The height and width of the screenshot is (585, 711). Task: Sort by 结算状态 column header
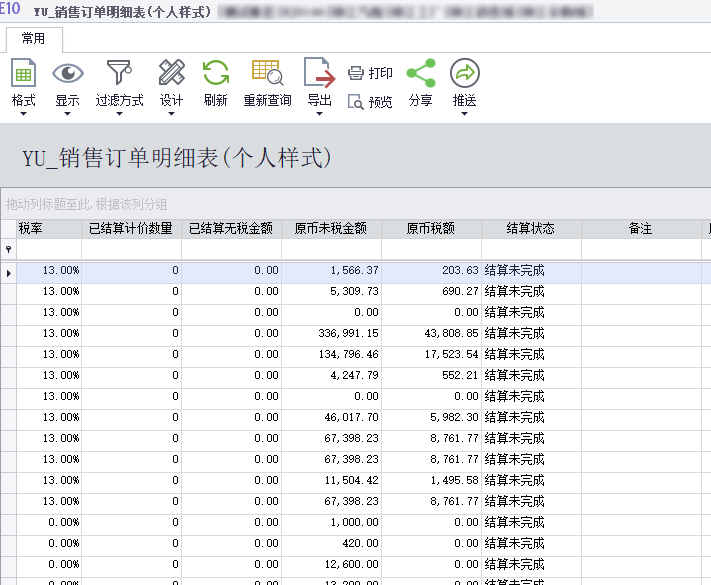(531, 229)
